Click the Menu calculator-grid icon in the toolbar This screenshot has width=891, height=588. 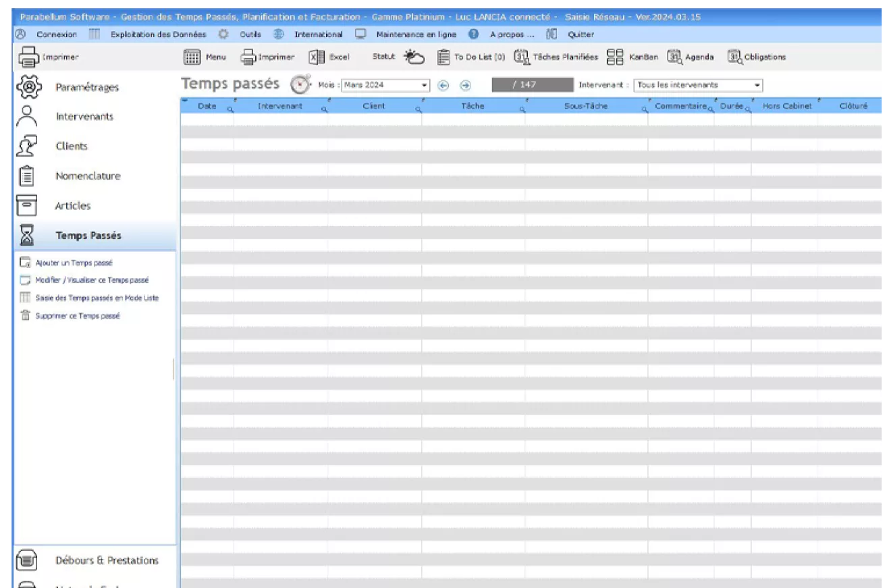(x=192, y=57)
